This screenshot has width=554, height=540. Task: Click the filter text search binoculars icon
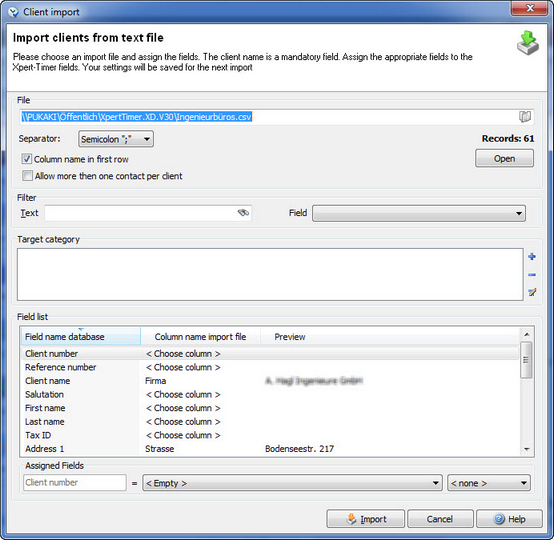243,213
